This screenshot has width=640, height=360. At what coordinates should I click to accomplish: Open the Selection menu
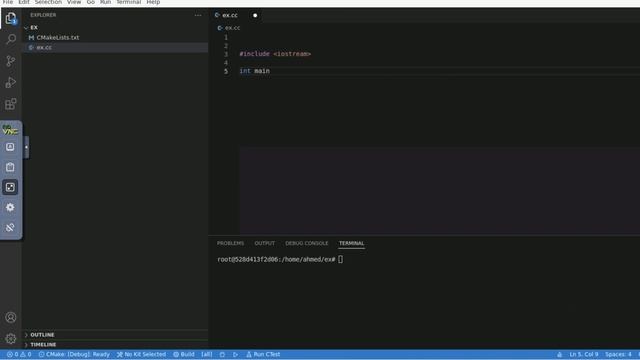point(48,2)
